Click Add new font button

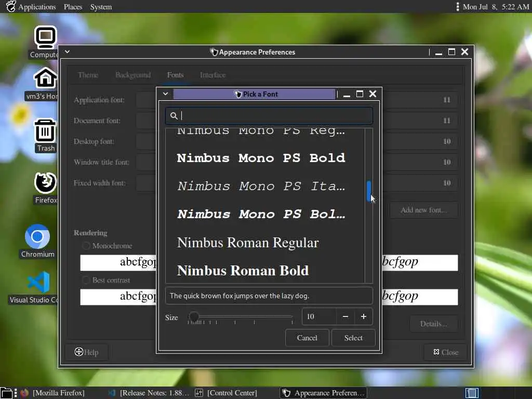pos(424,210)
